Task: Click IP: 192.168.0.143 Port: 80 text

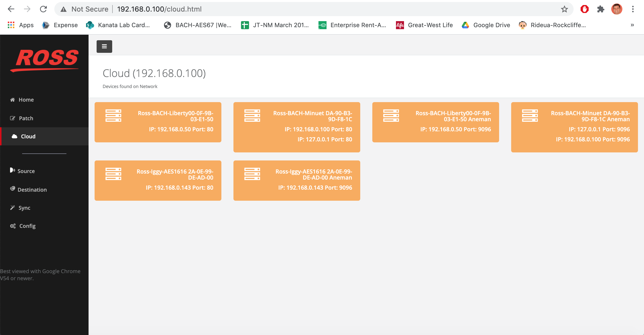Action: pos(180,188)
